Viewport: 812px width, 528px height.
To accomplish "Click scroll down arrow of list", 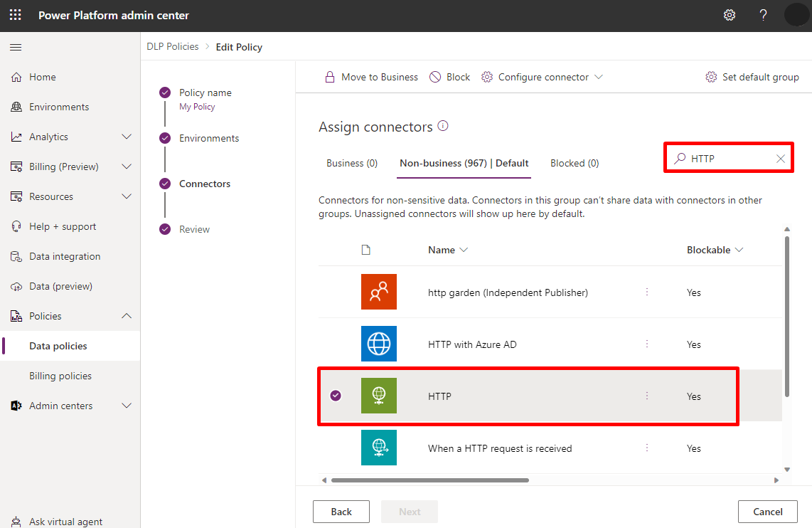I will pyautogui.click(x=786, y=470).
